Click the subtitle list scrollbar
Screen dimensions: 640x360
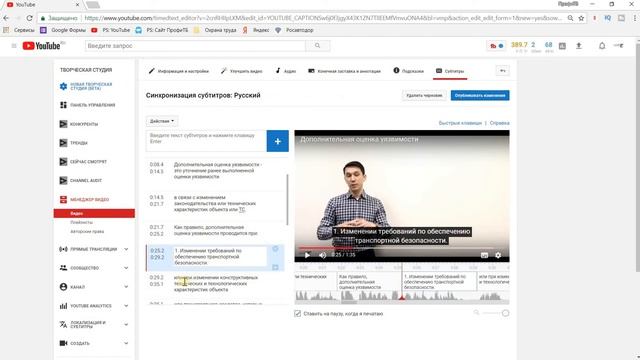click(x=287, y=200)
